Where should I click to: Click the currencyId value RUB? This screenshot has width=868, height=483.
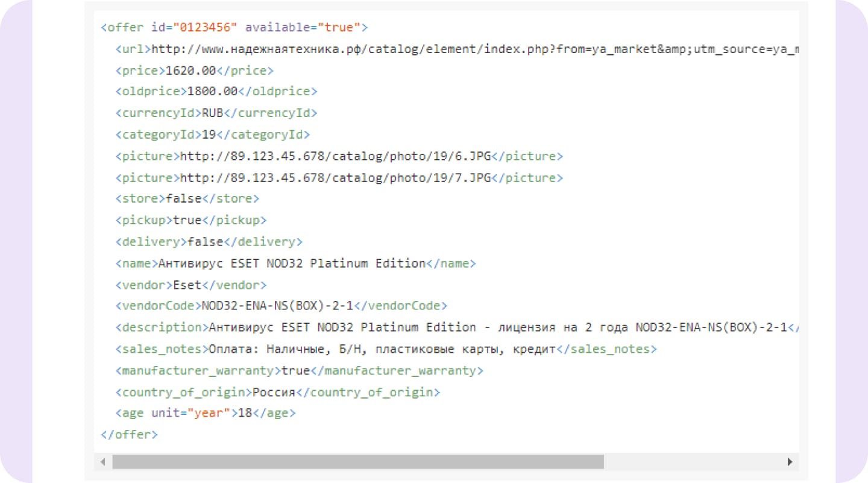point(212,113)
